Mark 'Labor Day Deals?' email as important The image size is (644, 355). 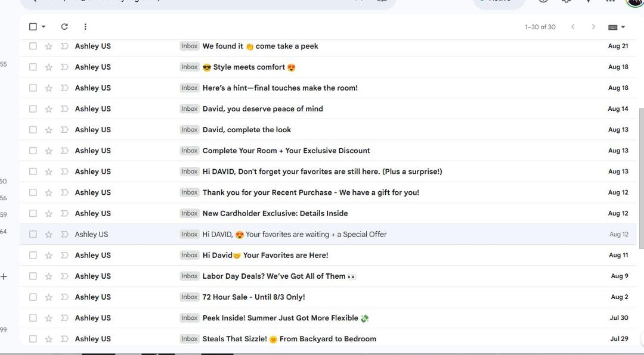point(64,276)
